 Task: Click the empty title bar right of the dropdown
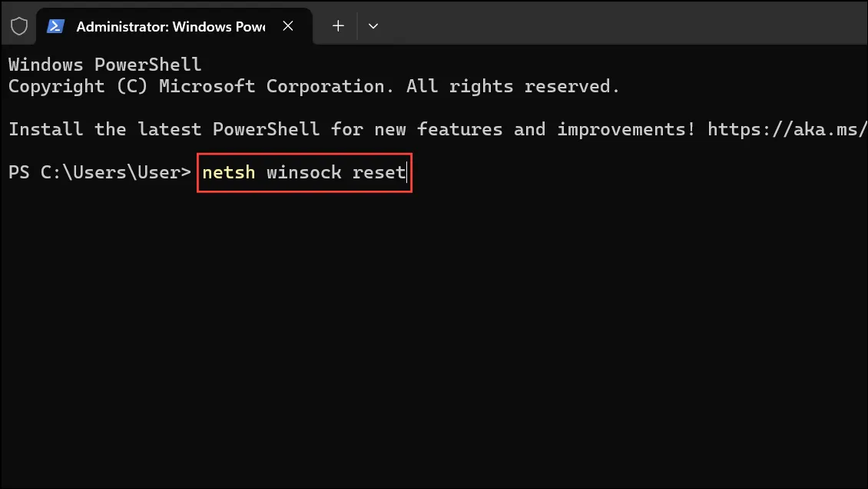pos(625,22)
